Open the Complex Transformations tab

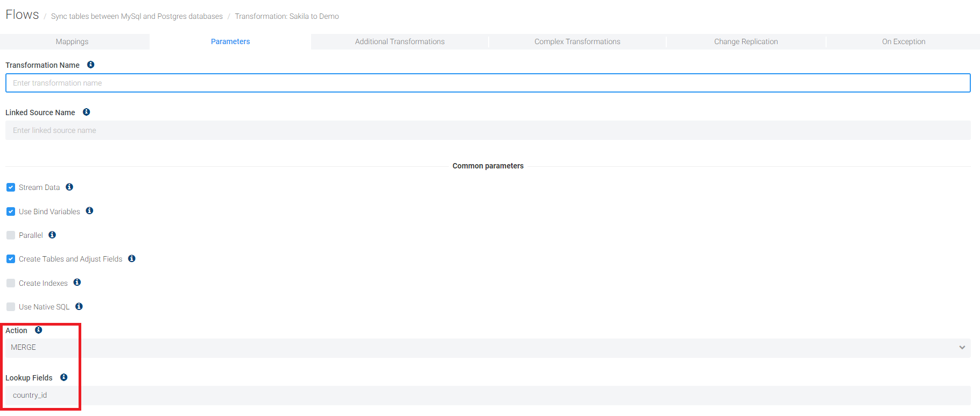click(577, 41)
